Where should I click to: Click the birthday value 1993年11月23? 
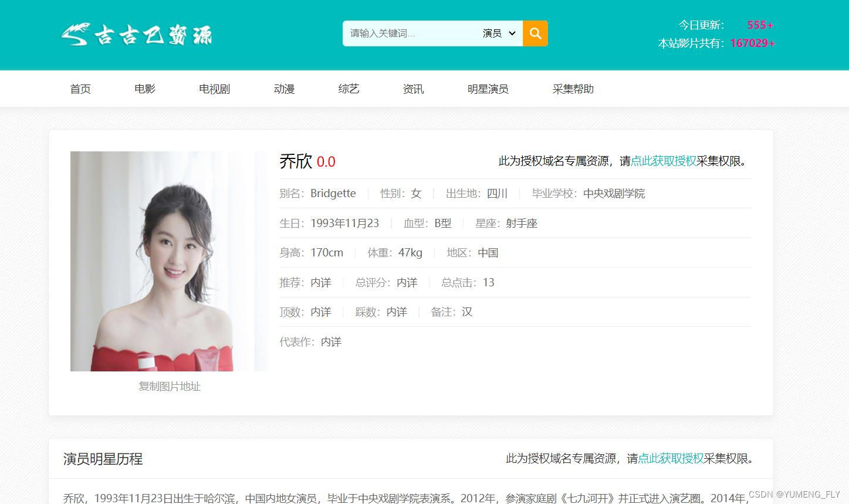coord(345,224)
